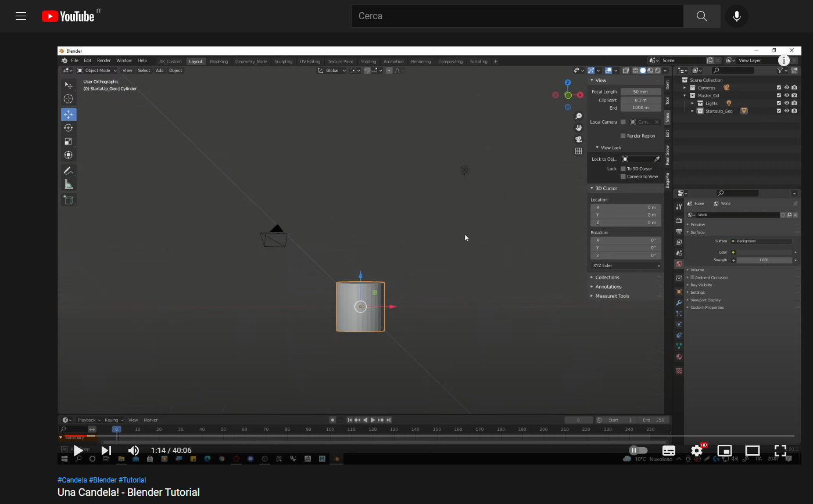Enable Lock To 3D Cursor checkbox
813x504 pixels.
click(x=624, y=168)
